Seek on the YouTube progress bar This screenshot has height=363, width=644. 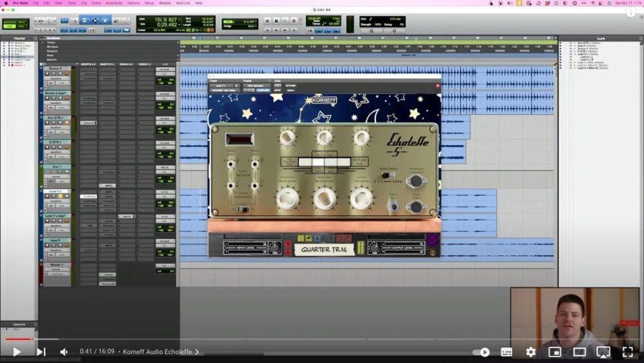(322, 339)
